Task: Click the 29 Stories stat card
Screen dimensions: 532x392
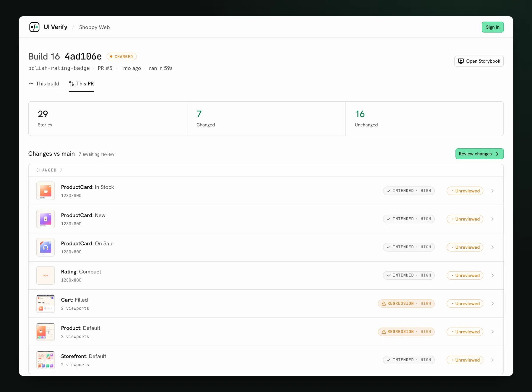Action: pos(108,119)
